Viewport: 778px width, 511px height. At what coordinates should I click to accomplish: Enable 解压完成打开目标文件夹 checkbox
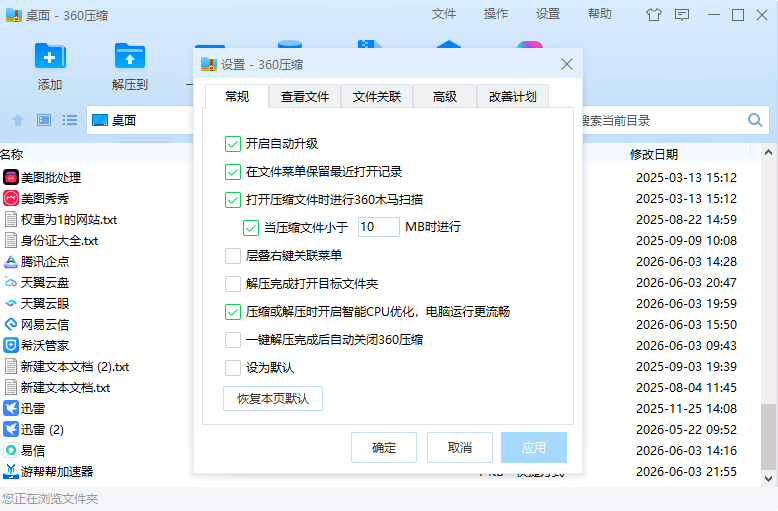233,284
